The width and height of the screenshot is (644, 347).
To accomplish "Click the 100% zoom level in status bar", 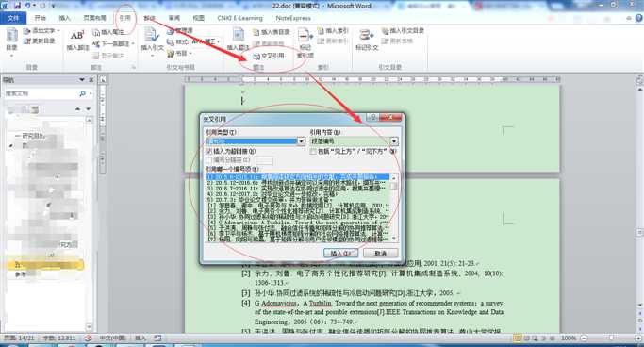I will coord(569,338).
